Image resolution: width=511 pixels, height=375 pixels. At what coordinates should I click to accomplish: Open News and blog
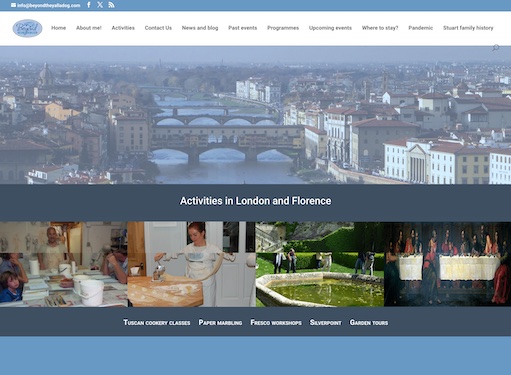pos(200,28)
